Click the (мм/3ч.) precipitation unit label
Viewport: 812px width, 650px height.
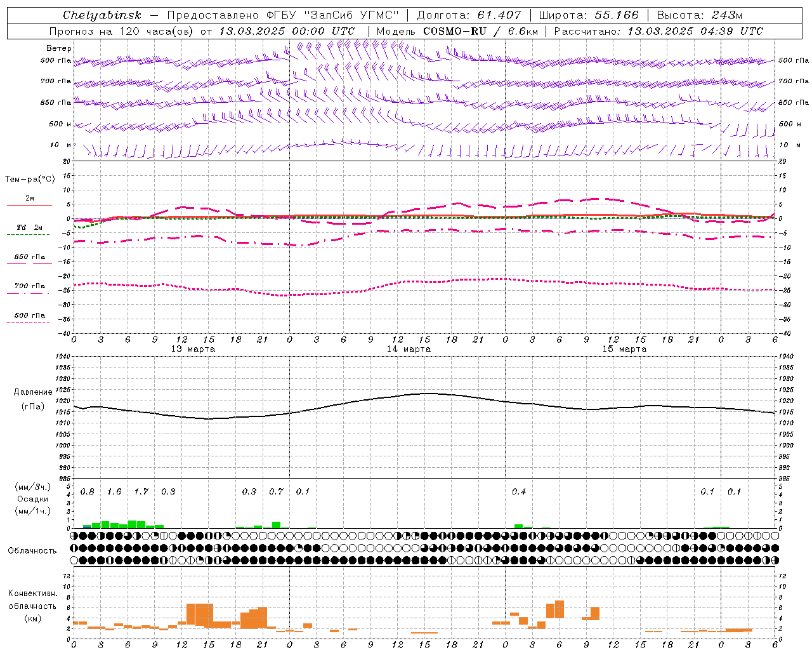pyautogui.click(x=32, y=487)
